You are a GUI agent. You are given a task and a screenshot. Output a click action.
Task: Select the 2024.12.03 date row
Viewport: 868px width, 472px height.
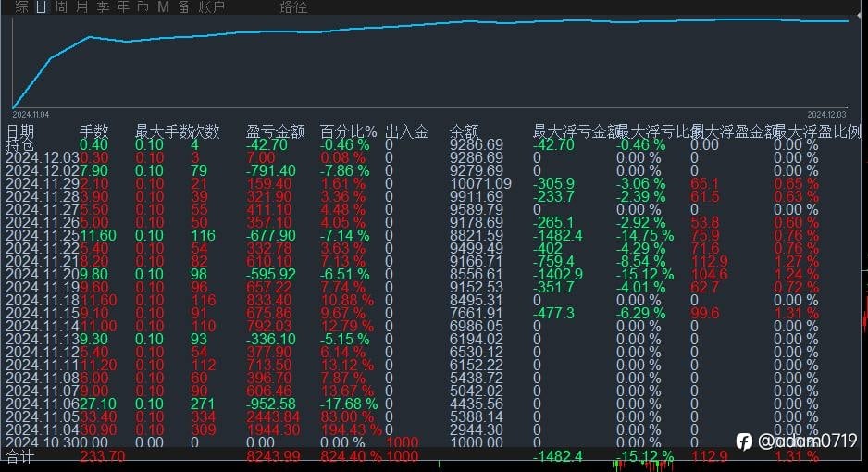[x=43, y=157]
